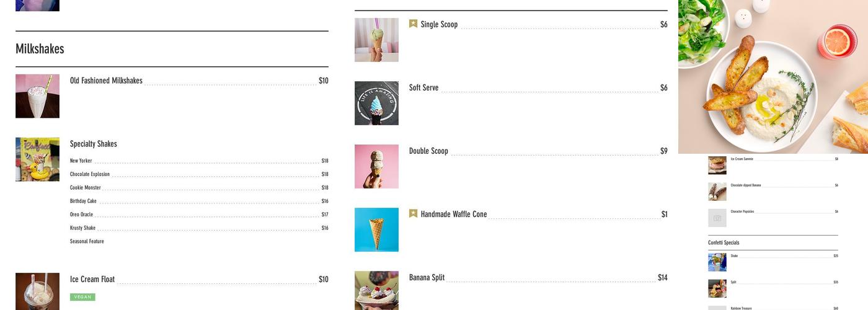Select the Ice Cream Float item name

[92, 280]
